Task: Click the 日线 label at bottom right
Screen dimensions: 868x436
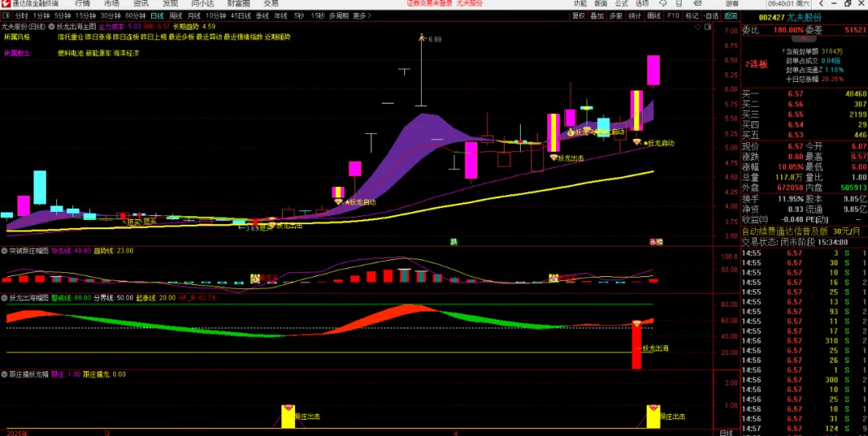Action: [727, 432]
